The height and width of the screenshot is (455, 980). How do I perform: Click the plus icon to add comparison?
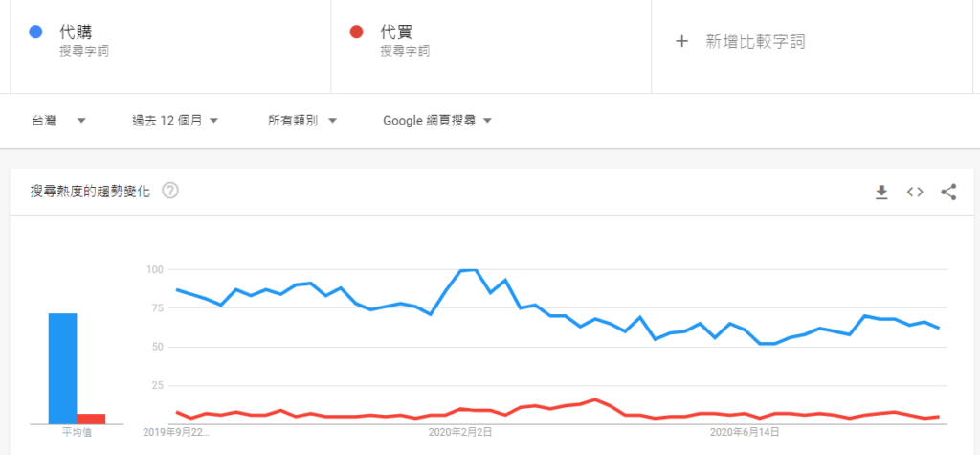coord(681,41)
